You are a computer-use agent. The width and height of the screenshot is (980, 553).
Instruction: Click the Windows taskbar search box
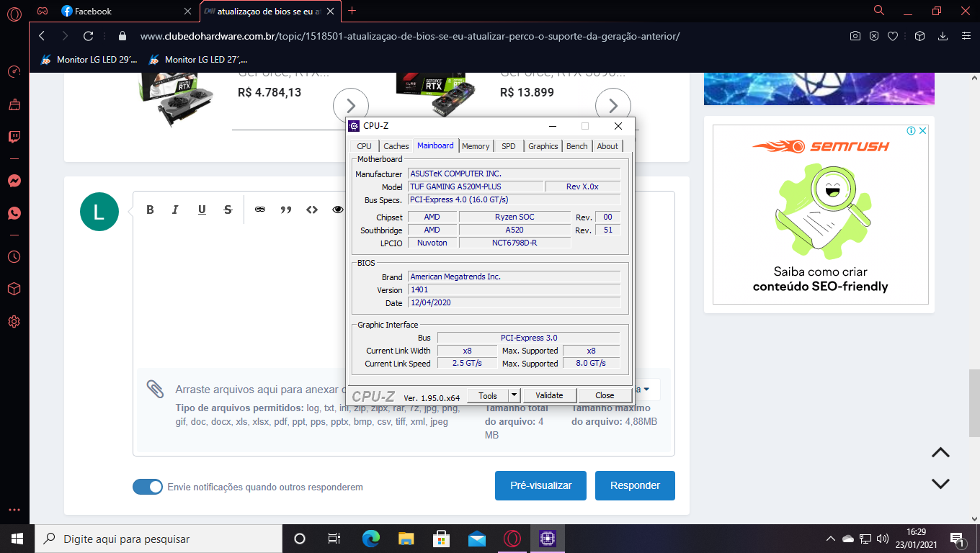point(159,539)
